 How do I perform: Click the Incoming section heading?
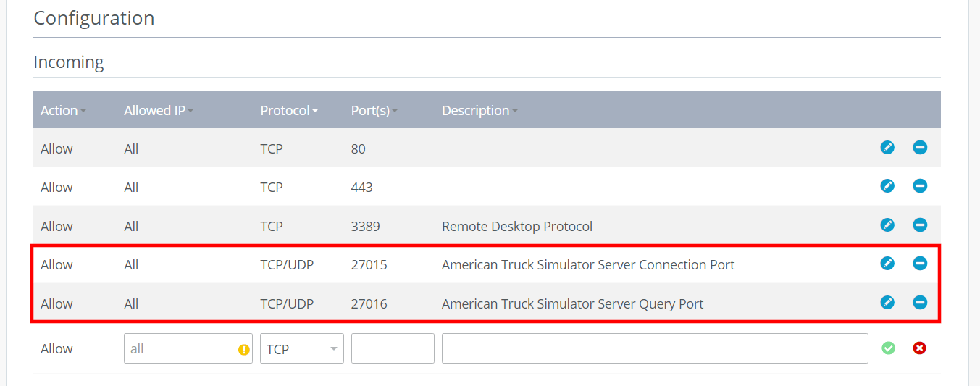[x=69, y=62]
